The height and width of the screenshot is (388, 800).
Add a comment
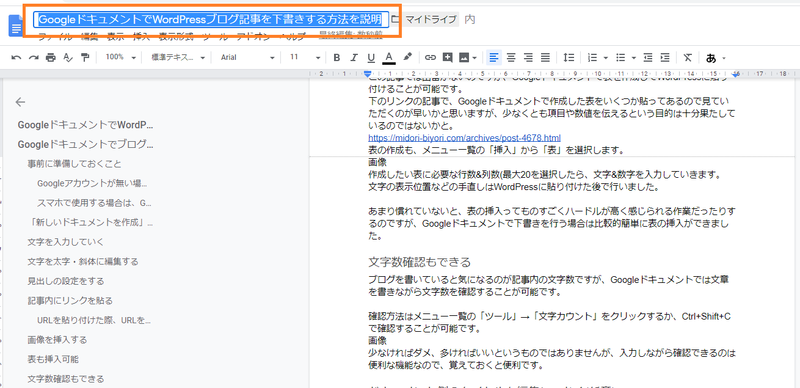pyautogui.click(x=447, y=58)
